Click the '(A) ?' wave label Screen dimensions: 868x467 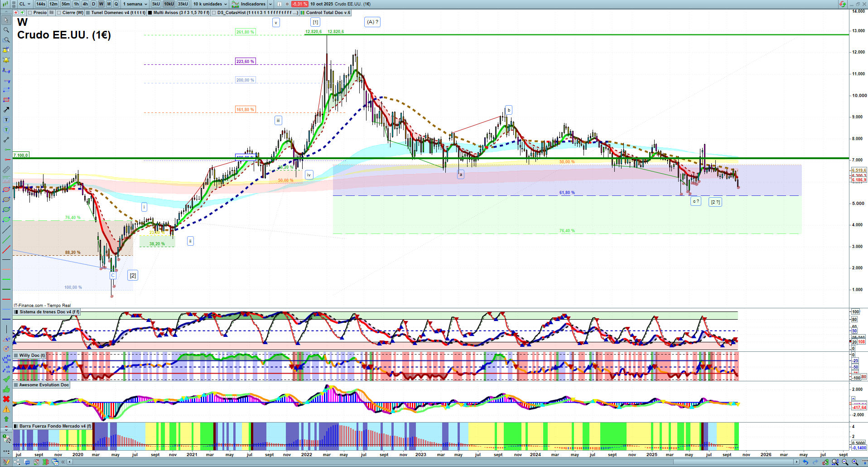pyautogui.click(x=372, y=22)
